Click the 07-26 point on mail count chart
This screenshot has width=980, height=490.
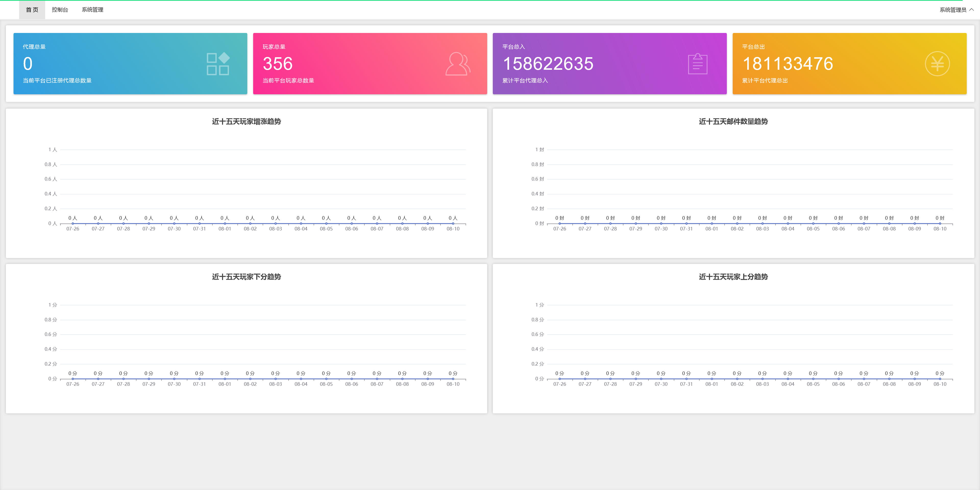pos(560,224)
